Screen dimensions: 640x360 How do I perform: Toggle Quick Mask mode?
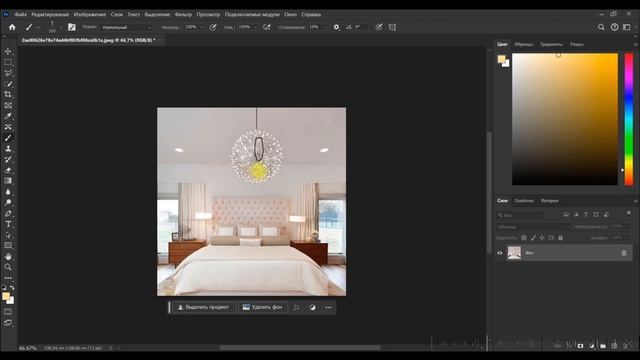point(8,312)
